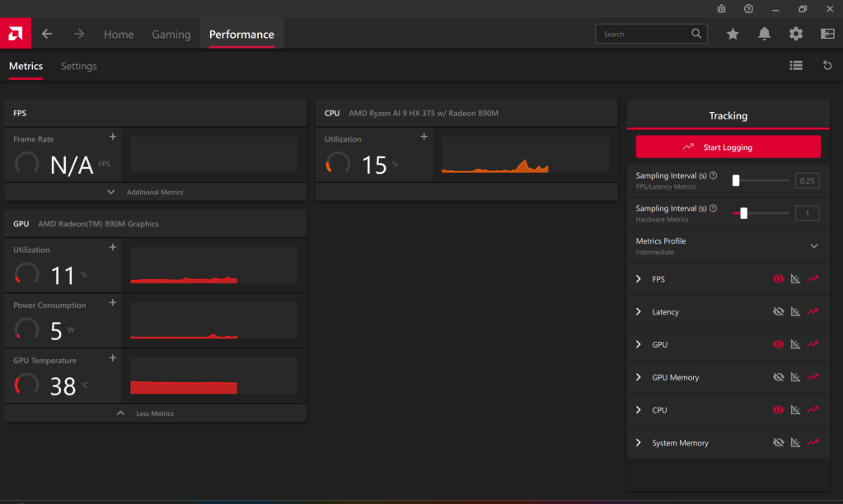Open the settings gear icon
Screen dimensions: 843x504
(796, 34)
